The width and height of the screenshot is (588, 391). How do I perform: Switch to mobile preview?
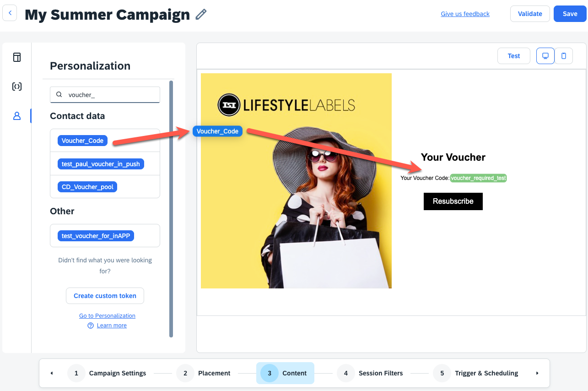tap(564, 56)
